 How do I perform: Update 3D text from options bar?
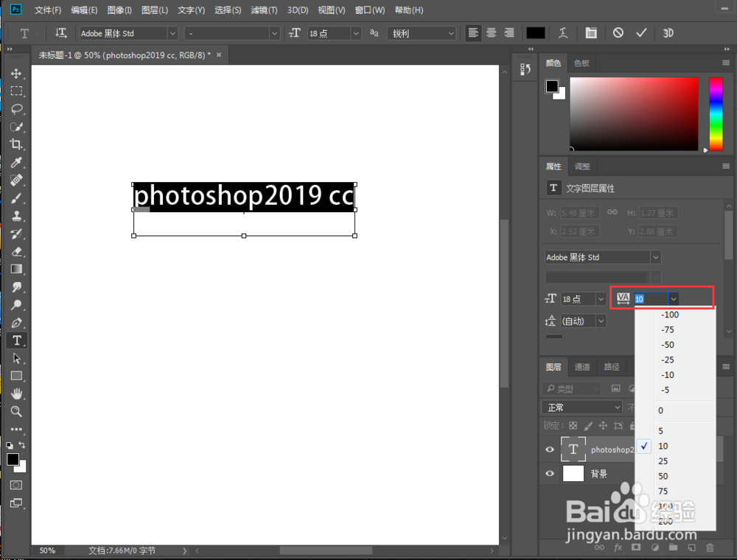pos(668,33)
